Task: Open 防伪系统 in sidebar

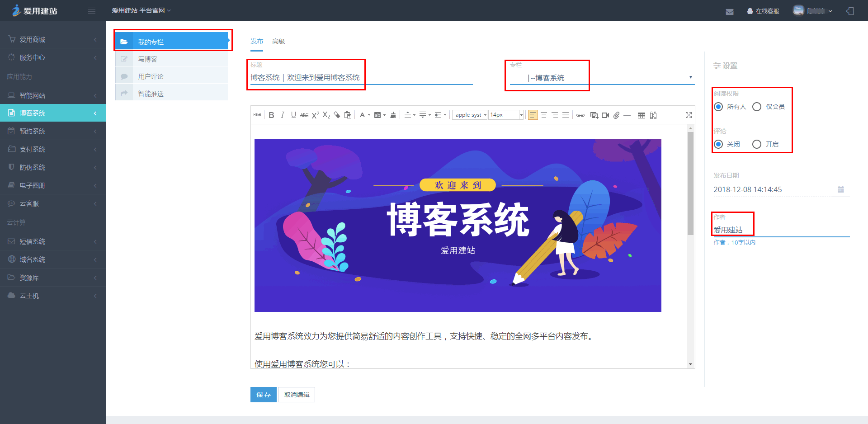Action: (x=53, y=167)
